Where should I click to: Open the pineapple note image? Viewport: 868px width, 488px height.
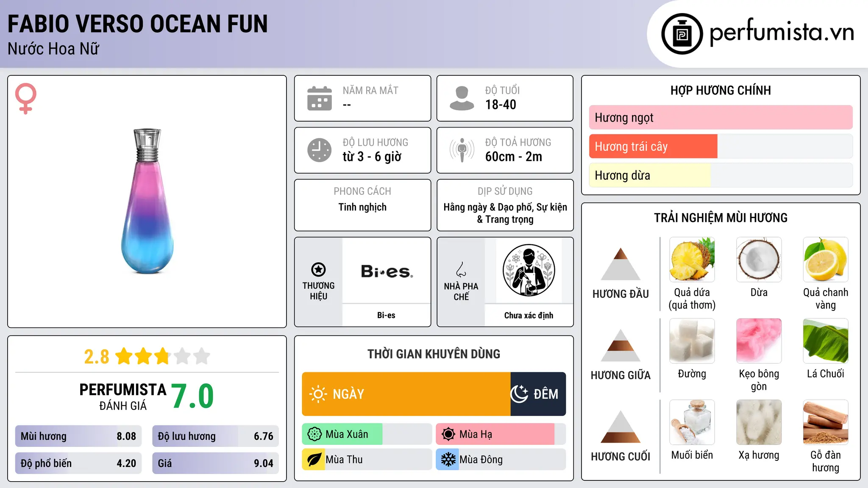pos(692,260)
